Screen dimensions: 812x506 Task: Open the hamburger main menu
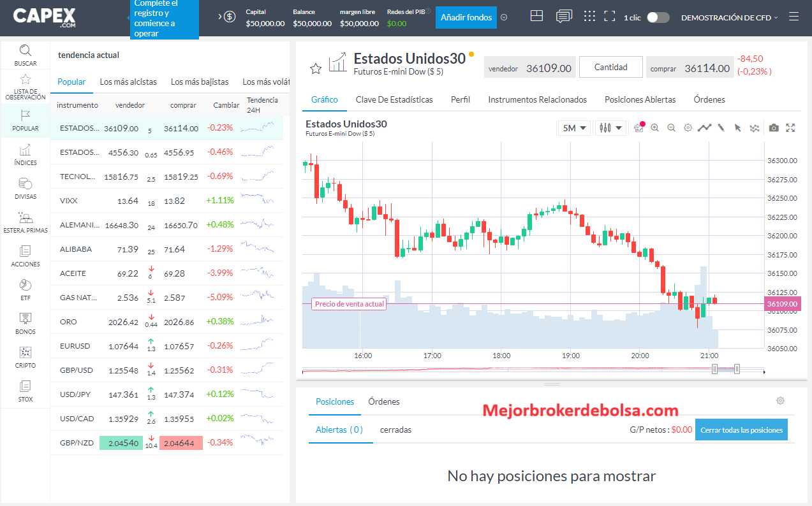coord(794,17)
